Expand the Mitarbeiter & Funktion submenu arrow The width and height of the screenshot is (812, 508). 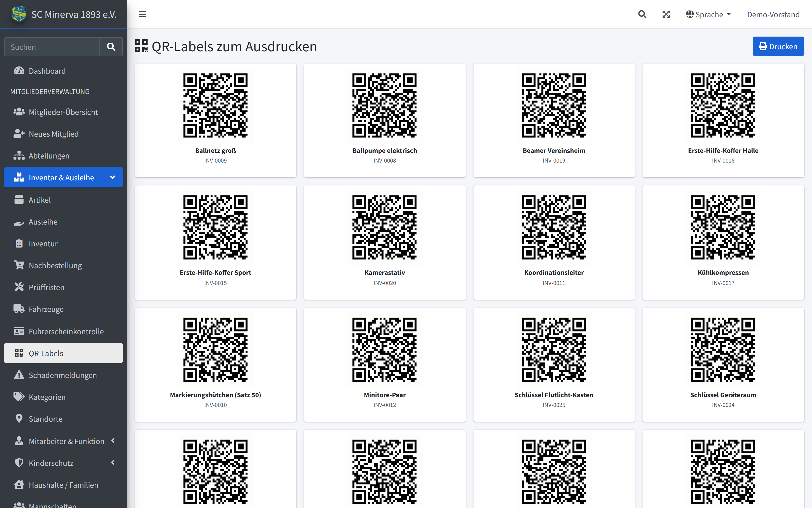pos(113,440)
